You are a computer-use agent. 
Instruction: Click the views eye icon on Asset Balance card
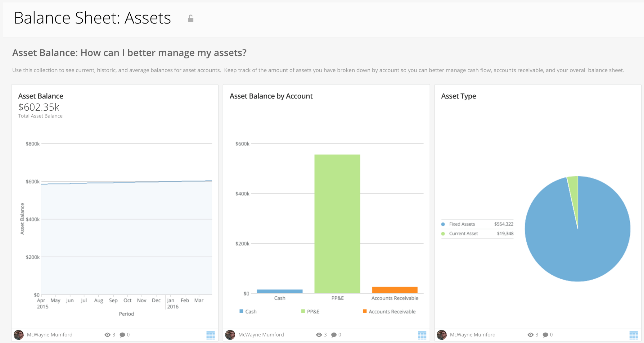(x=107, y=335)
